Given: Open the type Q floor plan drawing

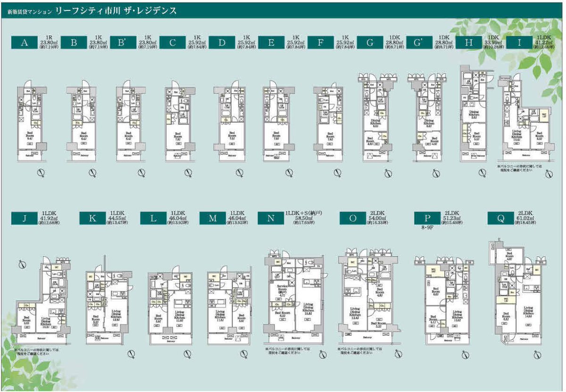Looking at the screenshot, I should pos(518,291).
